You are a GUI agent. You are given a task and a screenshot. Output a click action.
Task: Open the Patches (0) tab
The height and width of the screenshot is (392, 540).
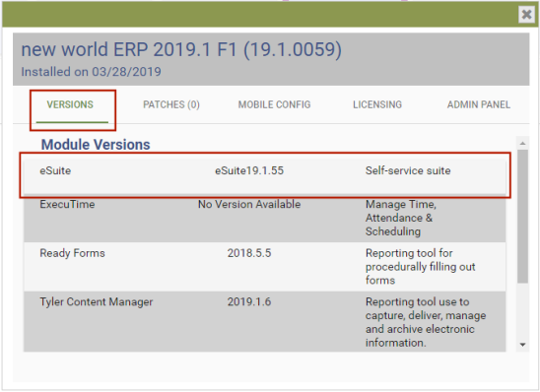(171, 104)
